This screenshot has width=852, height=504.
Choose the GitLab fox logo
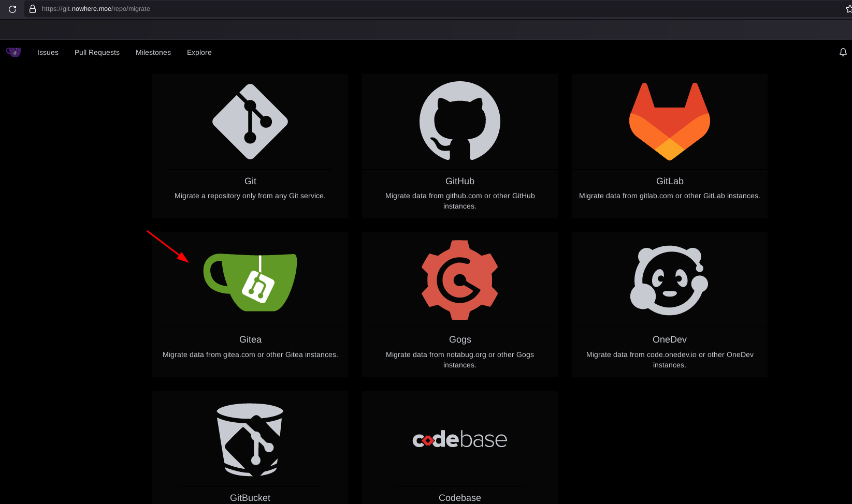pyautogui.click(x=669, y=122)
